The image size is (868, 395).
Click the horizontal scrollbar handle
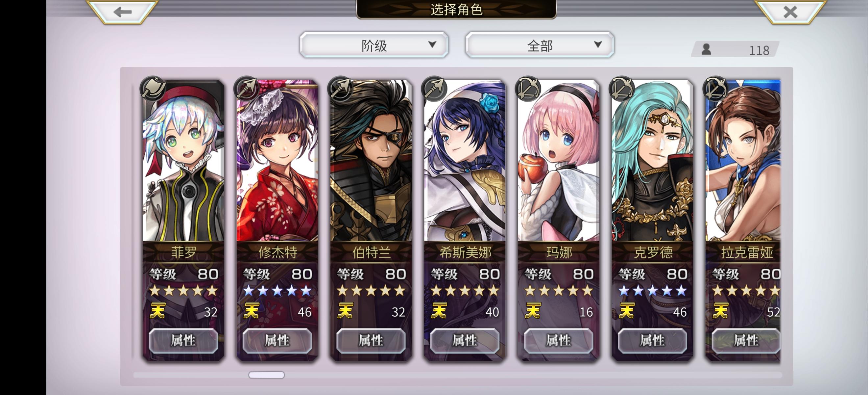[267, 375]
